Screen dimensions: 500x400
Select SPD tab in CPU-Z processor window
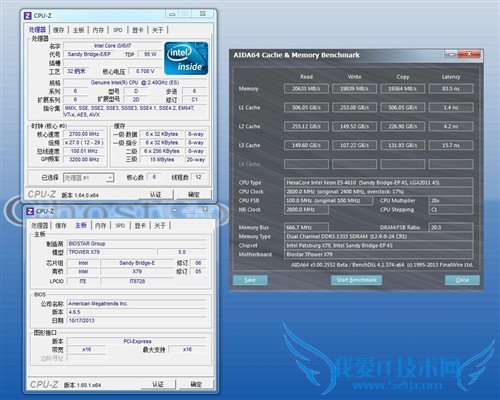[118, 30]
